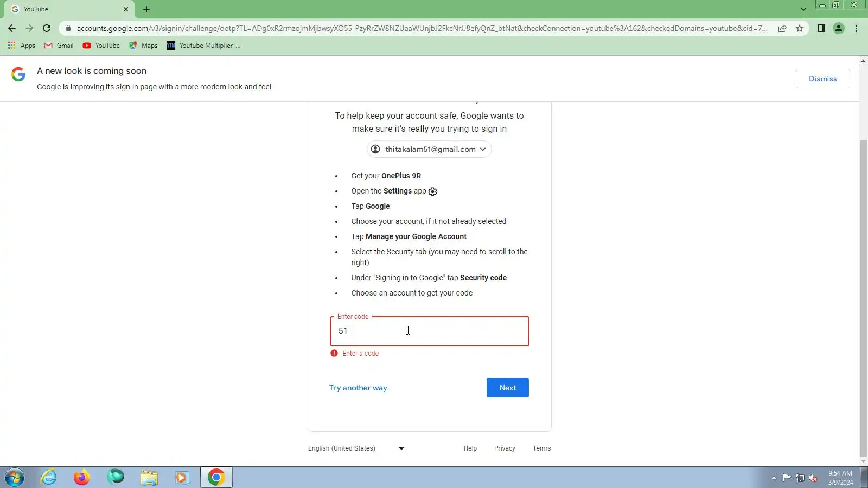Click Try another way
Screen dimensions: 868x488
pyautogui.click(x=358, y=388)
